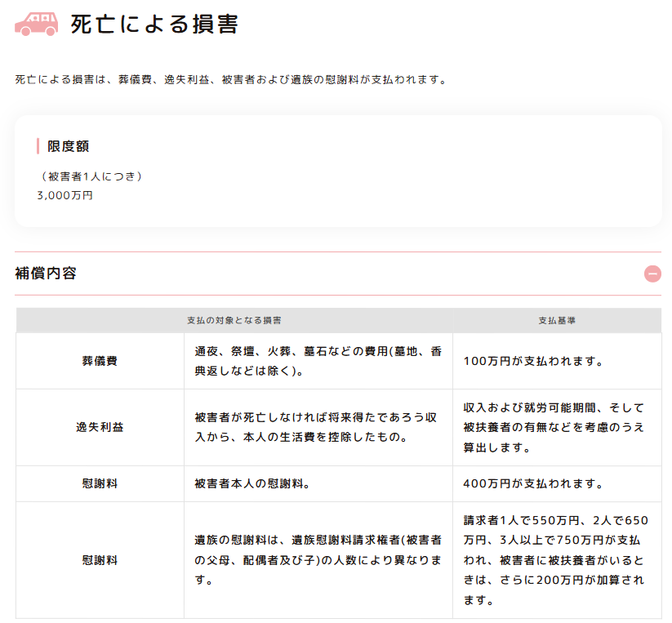Click the 100万円が支払われます cell
This screenshot has width=672, height=623.
tap(533, 361)
